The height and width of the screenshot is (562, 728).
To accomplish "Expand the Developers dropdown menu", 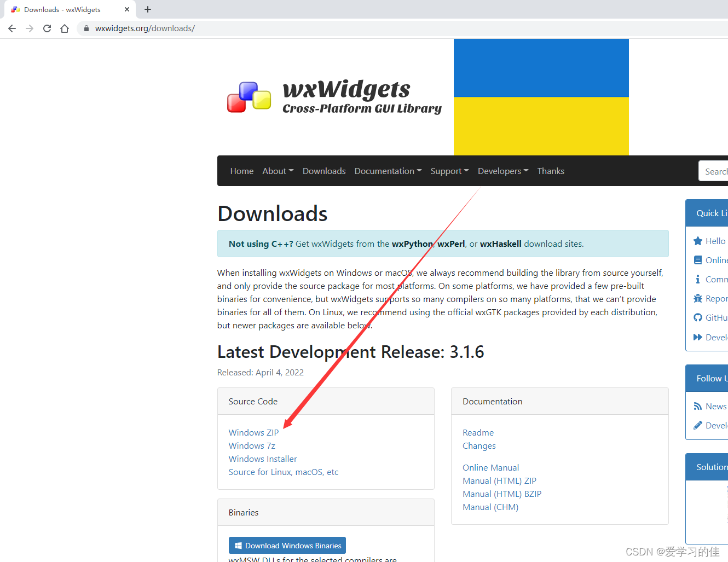I will point(503,171).
